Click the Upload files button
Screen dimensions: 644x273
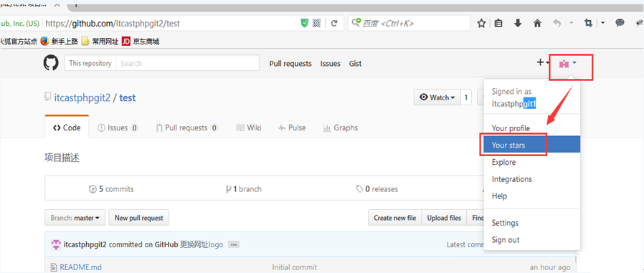pyautogui.click(x=444, y=218)
